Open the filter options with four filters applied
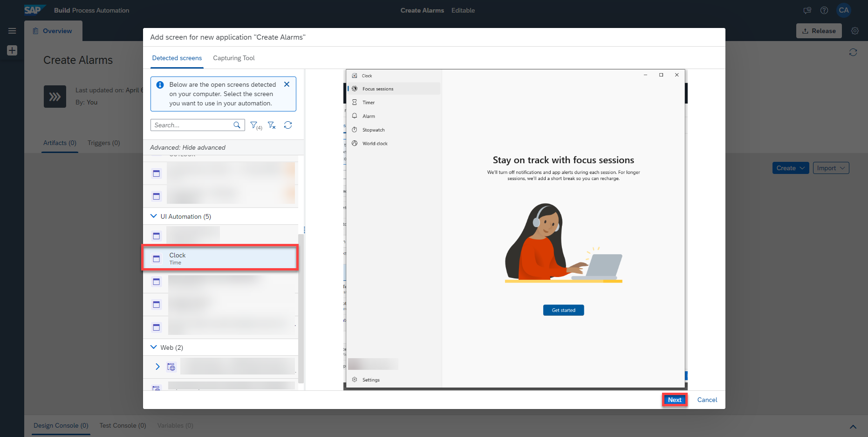The width and height of the screenshot is (868, 437). (x=256, y=125)
